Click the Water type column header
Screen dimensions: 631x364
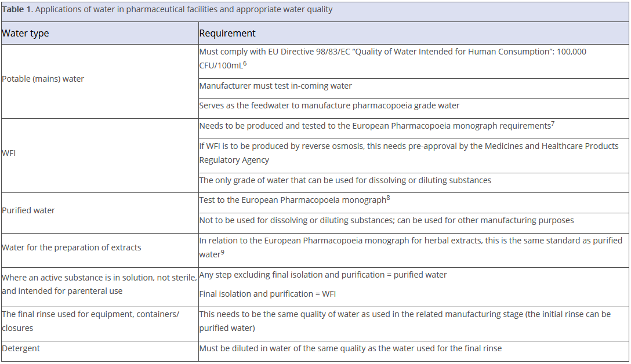point(26,34)
